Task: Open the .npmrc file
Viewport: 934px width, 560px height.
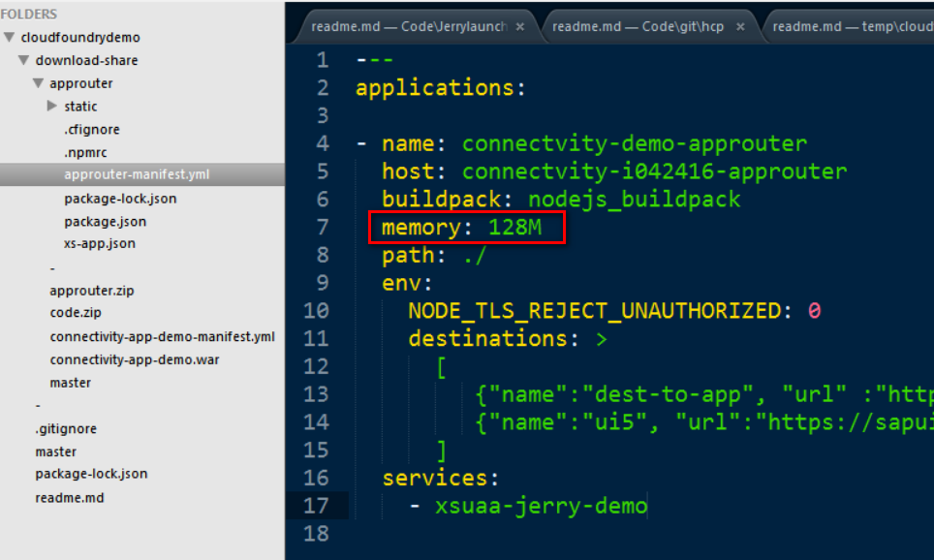Action: 85,152
